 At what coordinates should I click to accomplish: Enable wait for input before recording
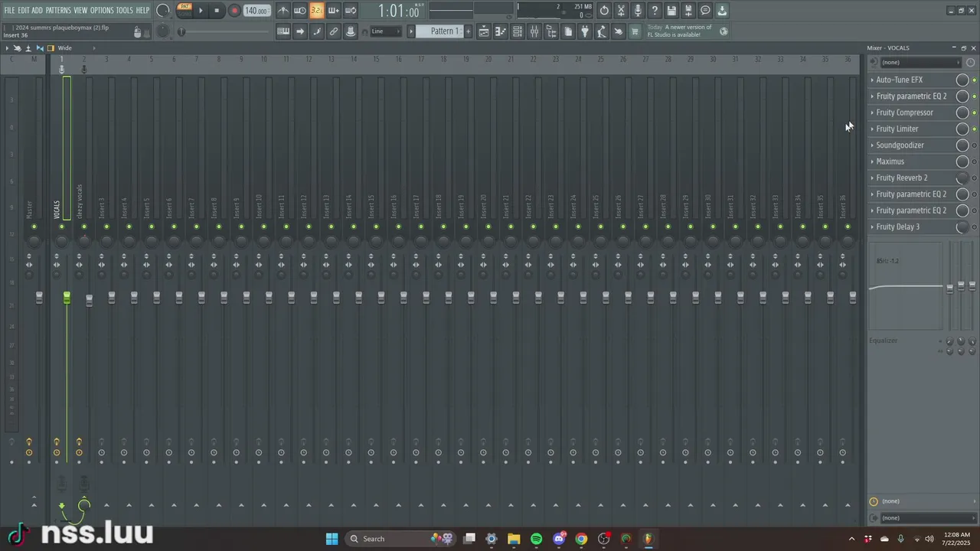[x=300, y=11]
